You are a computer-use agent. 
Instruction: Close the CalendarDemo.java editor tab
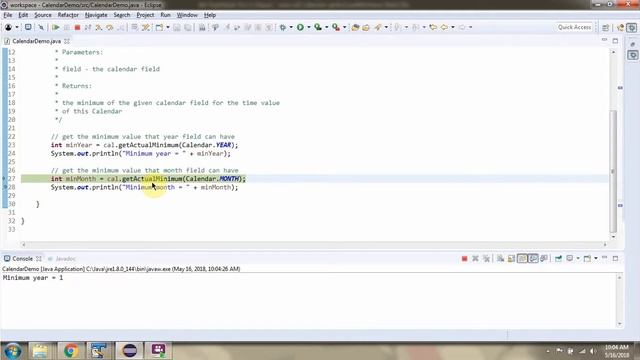click(67, 41)
